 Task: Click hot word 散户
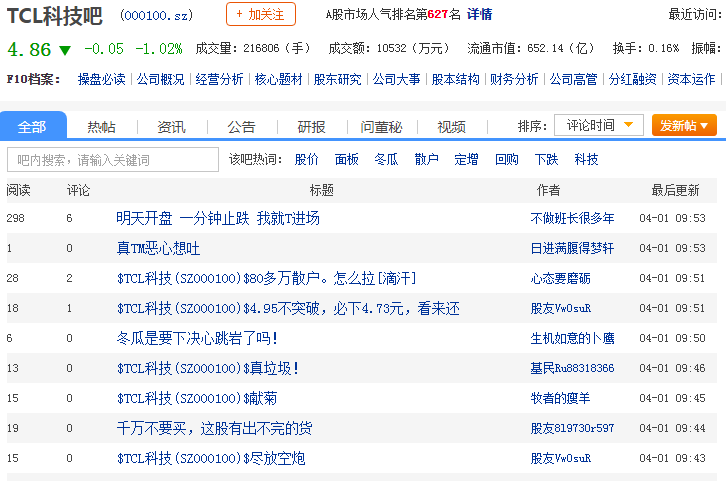[x=426, y=160]
